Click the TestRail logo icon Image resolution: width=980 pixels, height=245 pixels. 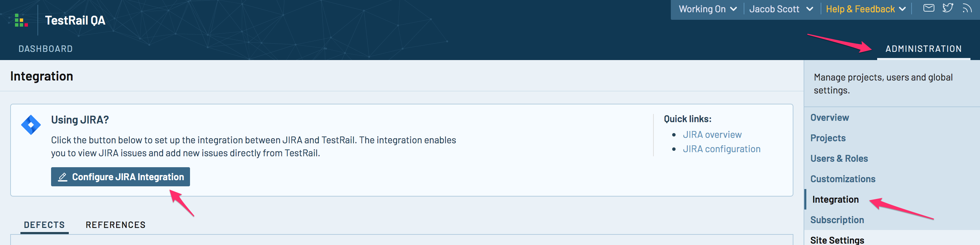click(x=21, y=20)
